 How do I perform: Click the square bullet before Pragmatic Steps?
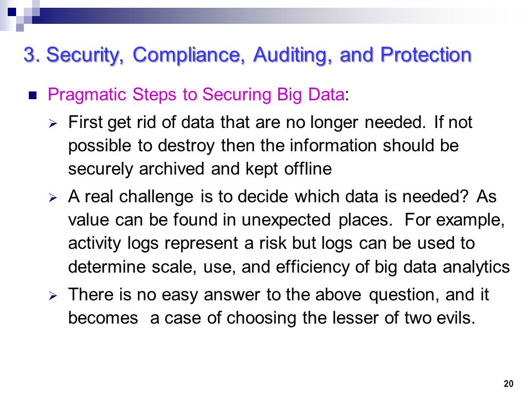pos(33,95)
